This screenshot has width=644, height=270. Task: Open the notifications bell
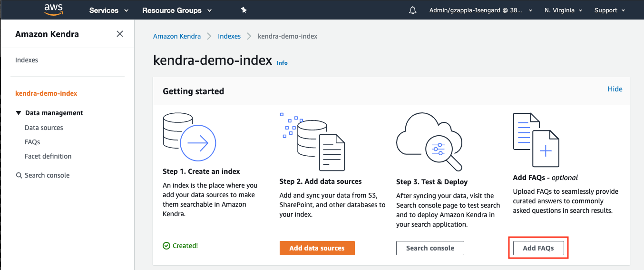tap(412, 10)
